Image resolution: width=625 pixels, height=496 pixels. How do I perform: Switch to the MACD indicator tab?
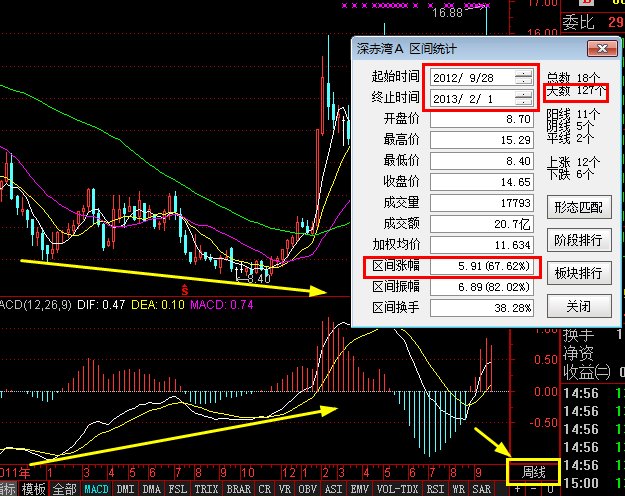96,489
